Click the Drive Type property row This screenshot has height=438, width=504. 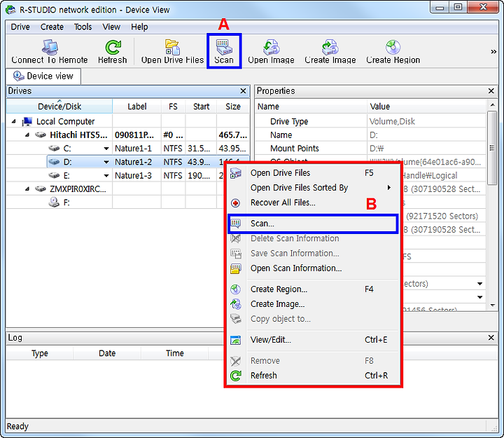370,122
